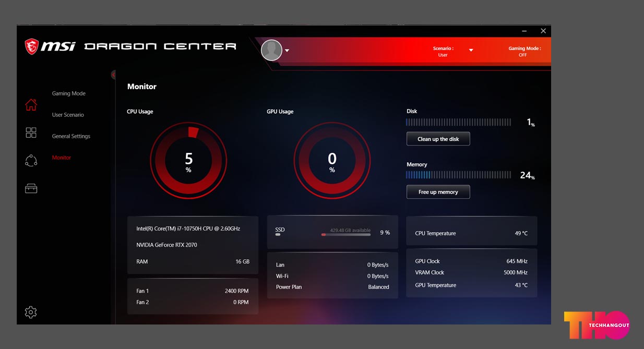Select User Scenario menu item
Viewport: 644px width, 349px height.
tap(68, 115)
